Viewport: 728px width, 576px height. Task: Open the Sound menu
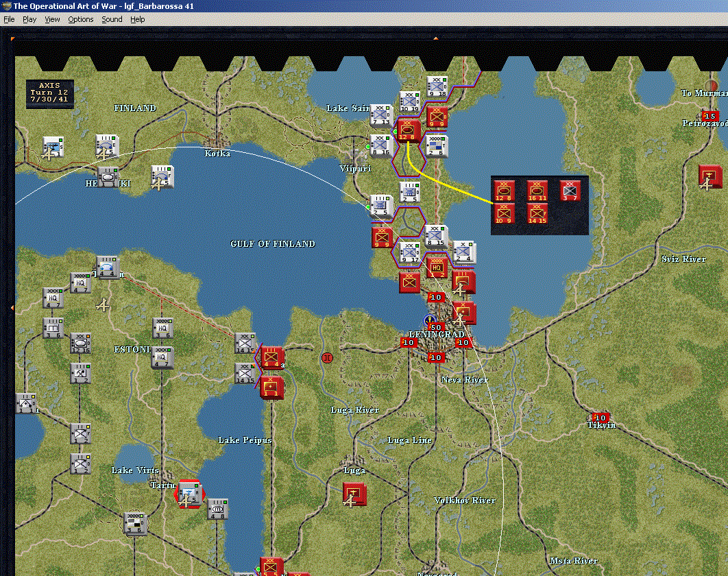point(112,19)
